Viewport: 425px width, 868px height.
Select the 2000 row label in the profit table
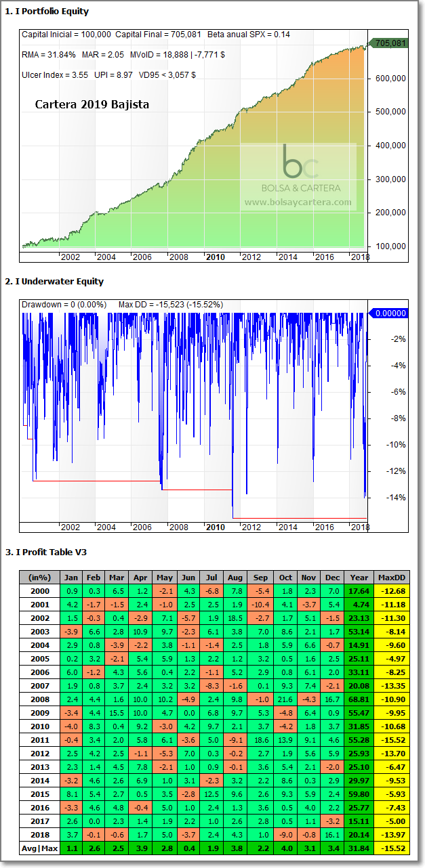39,590
